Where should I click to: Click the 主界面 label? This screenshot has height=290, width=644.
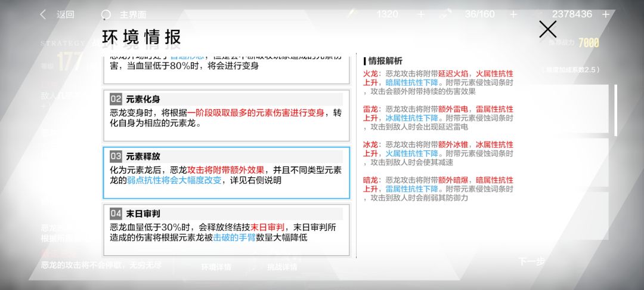(x=133, y=15)
